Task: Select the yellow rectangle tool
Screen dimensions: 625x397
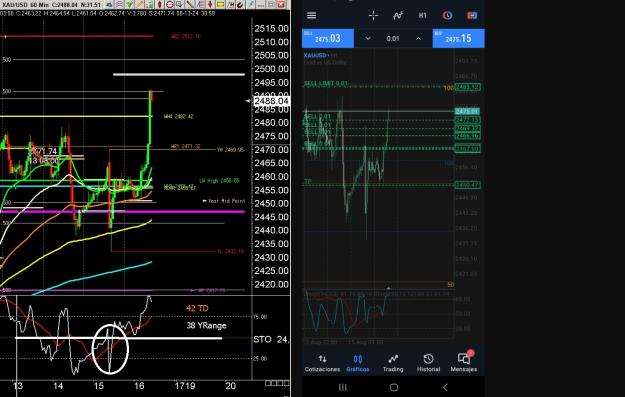Action: click(x=220, y=5)
